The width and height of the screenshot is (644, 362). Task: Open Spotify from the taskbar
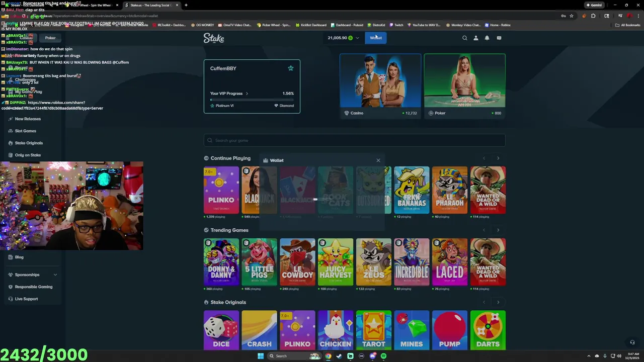(383, 356)
